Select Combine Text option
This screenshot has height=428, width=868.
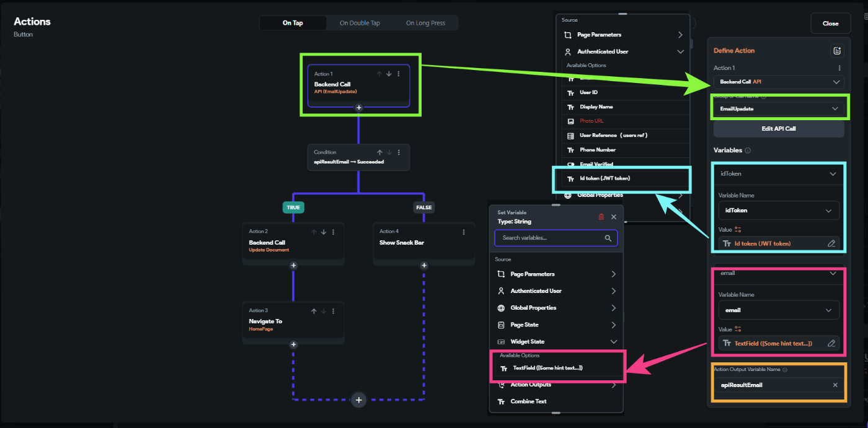tap(556, 401)
